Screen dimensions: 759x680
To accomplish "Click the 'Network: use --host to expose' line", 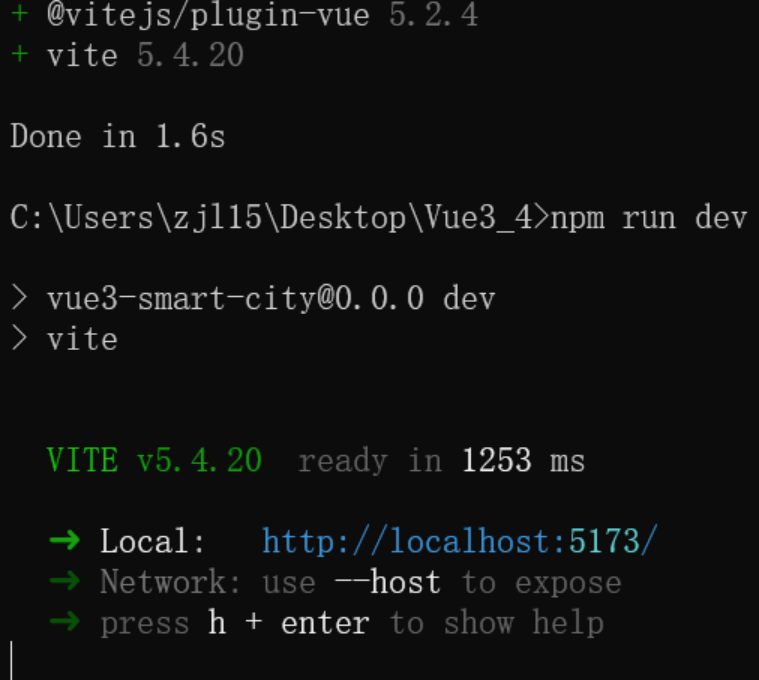I will 335,582.
